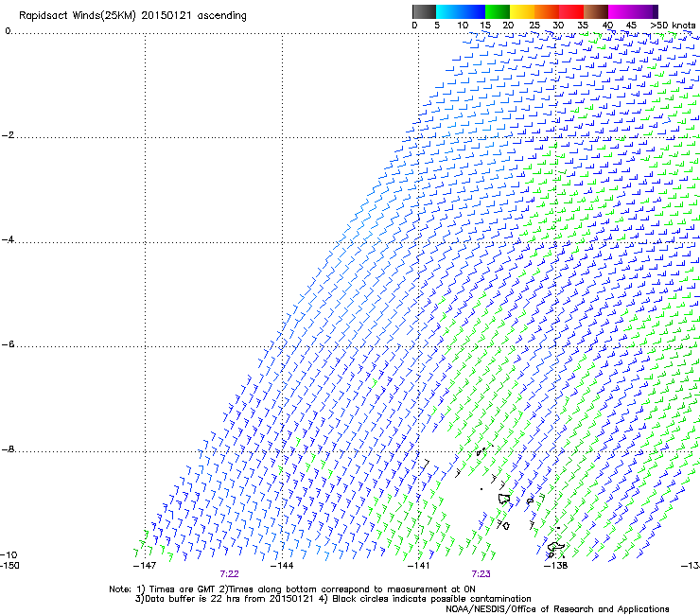Click the '-4' latitude axis label
700x615 pixels.
click(x=8, y=239)
